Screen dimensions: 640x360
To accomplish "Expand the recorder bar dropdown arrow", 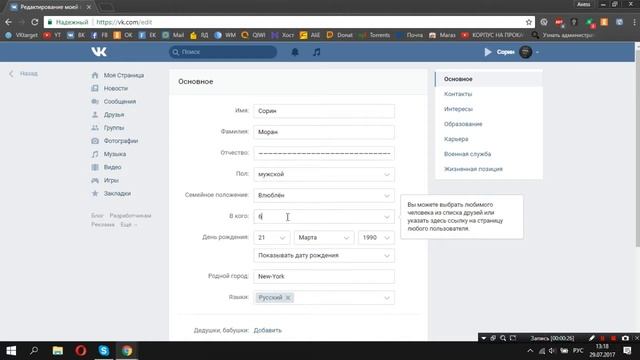I will [483, 338].
